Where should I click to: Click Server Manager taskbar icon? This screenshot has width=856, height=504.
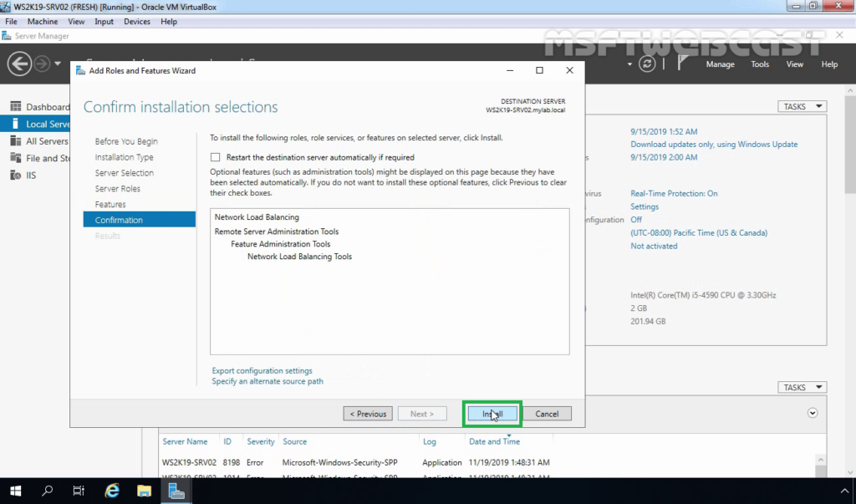point(176,491)
